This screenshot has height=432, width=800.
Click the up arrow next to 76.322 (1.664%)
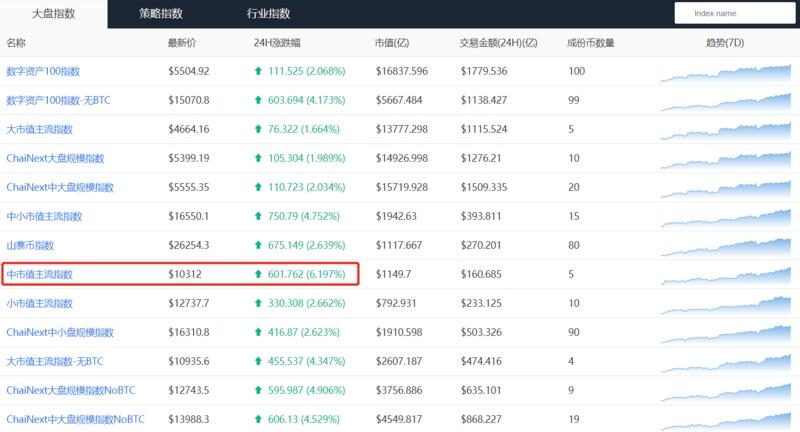click(259, 130)
